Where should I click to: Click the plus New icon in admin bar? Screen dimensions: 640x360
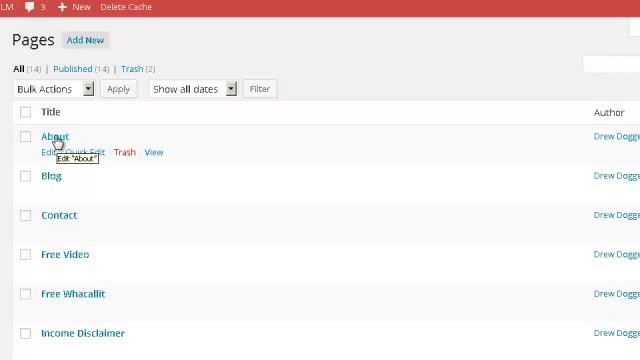click(62, 7)
